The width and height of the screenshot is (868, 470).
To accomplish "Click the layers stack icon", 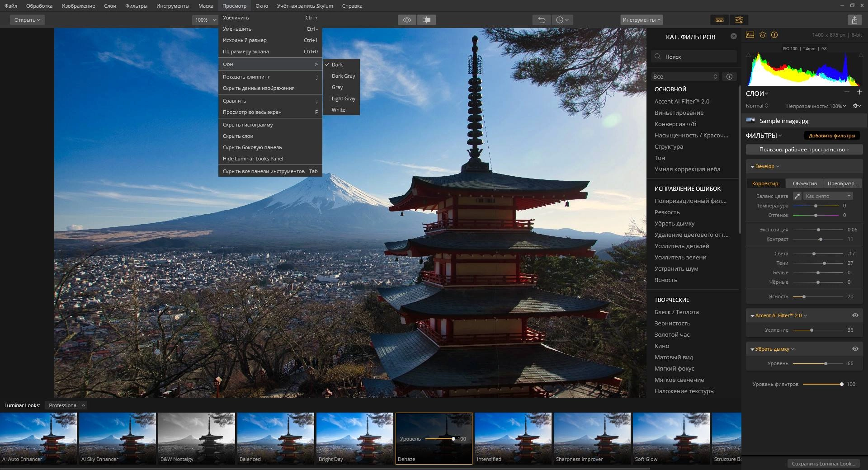I will tap(763, 35).
